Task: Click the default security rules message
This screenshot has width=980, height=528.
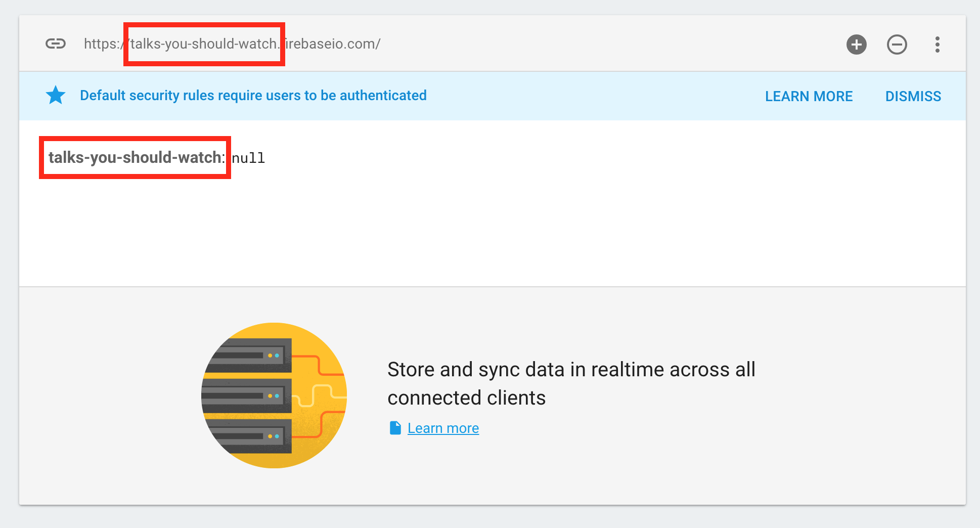Action: pyautogui.click(x=253, y=96)
